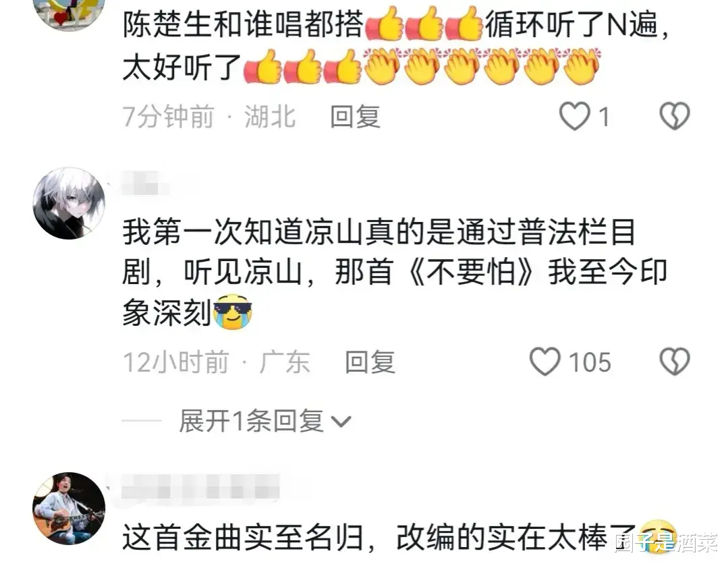The height and width of the screenshot is (566, 728).
Task: Reply to the 12小时前 广东 comment
Action: coord(370,362)
